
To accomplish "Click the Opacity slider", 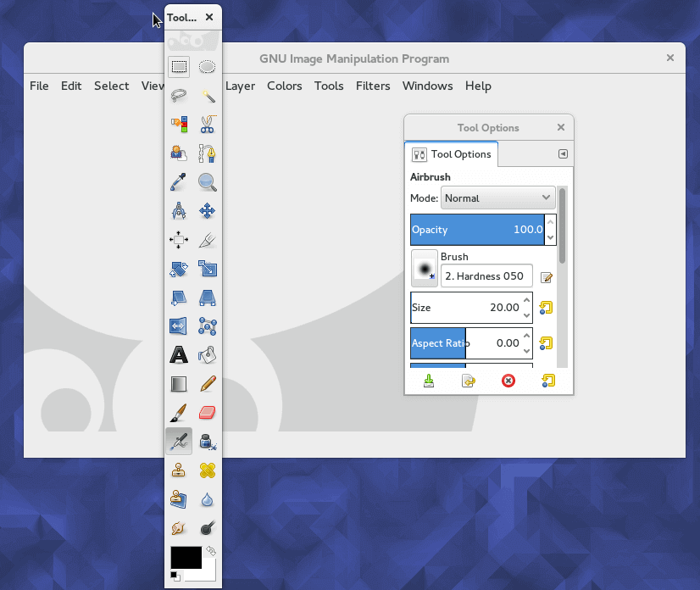I will point(477,230).
